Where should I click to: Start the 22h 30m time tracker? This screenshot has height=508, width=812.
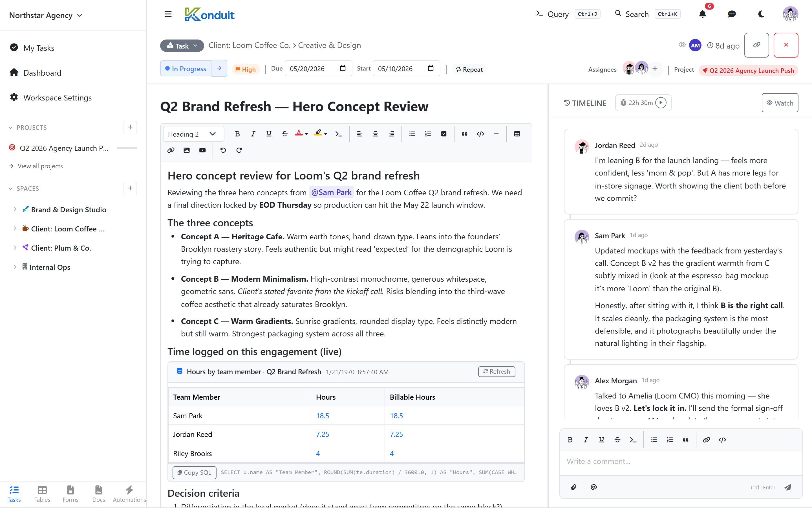661,103
